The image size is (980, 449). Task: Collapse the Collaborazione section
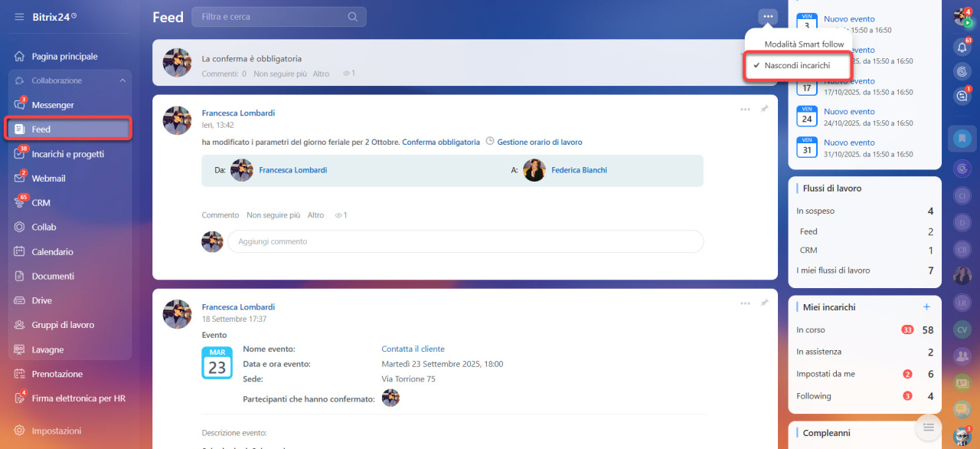pos(122,80)
